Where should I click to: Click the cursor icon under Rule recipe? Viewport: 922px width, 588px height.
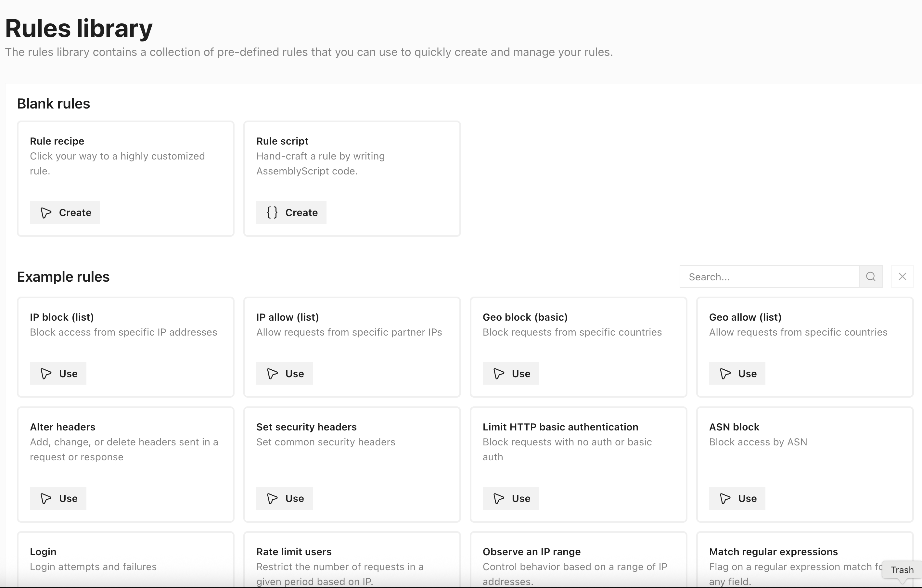[46, 212]
